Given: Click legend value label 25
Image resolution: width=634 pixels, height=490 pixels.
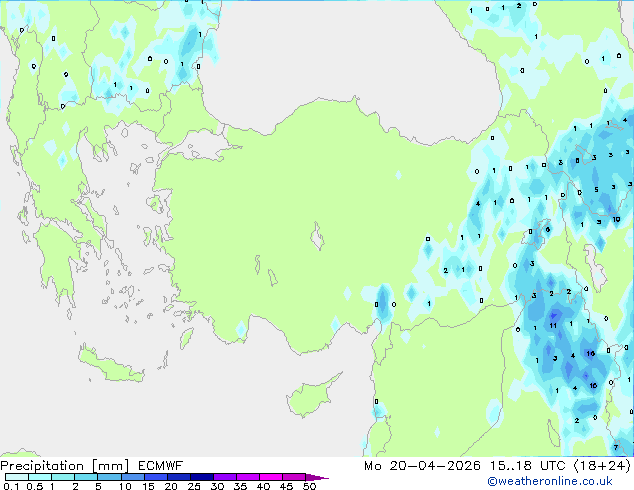Looking at the screenshot, I should click(194, 486).
